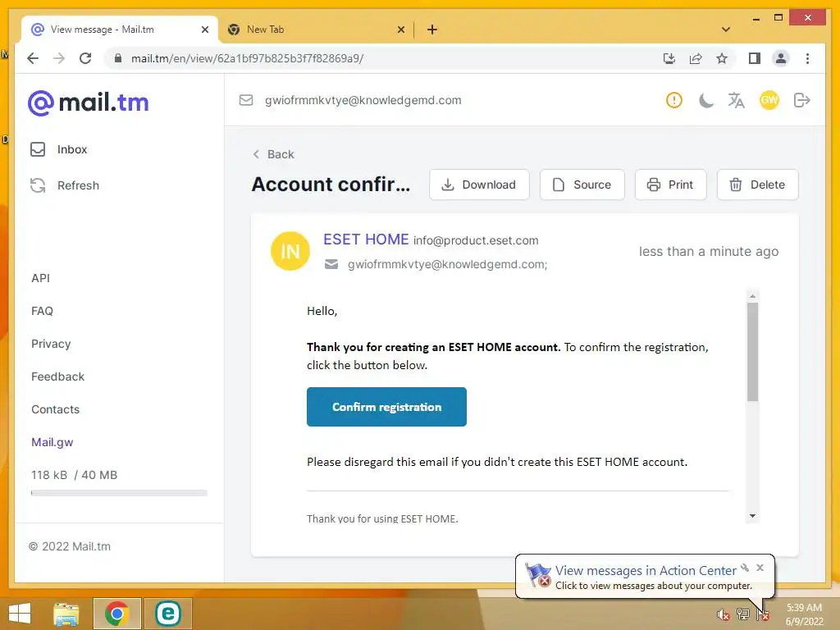Open the Chrome profile avatar
This screenshot has width=840, height=630.
(x=781, y=58)
